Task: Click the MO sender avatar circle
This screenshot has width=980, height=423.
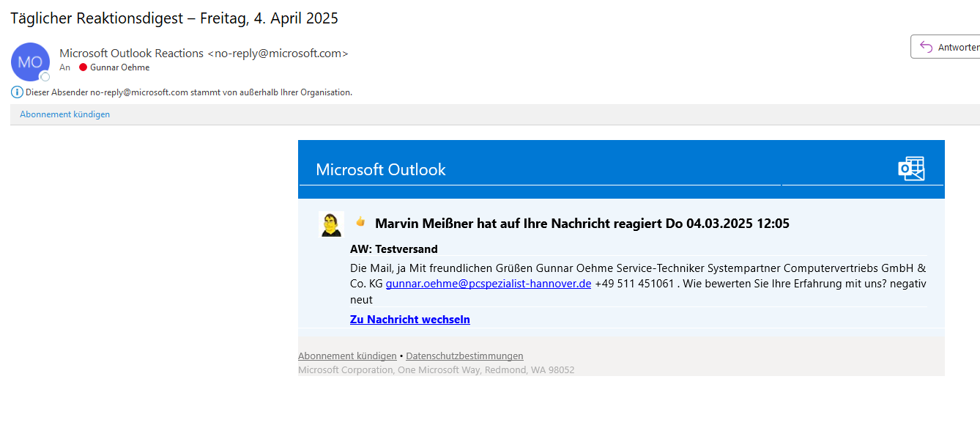Action: coord(30,62)
